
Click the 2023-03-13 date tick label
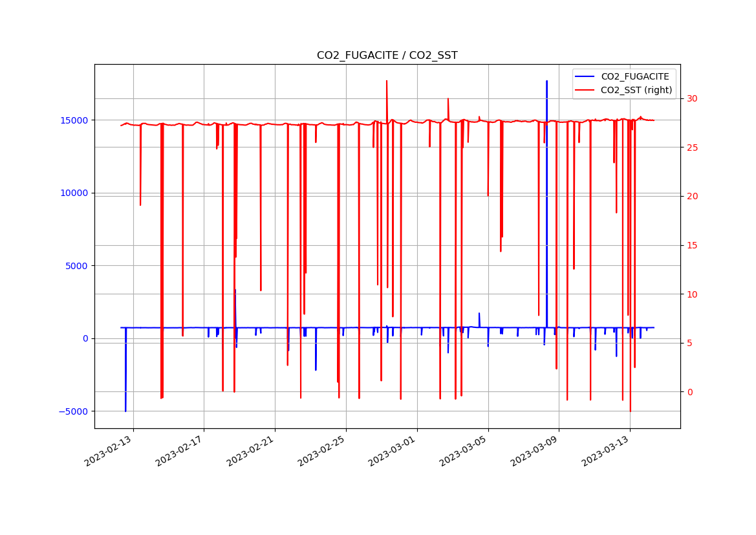point(607,450)
